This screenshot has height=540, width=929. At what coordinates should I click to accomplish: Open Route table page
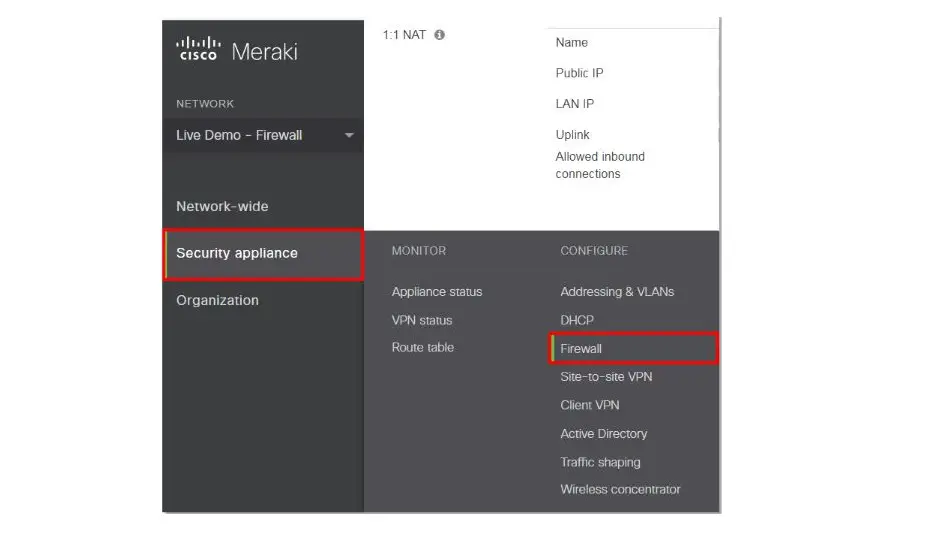point(422,347)
